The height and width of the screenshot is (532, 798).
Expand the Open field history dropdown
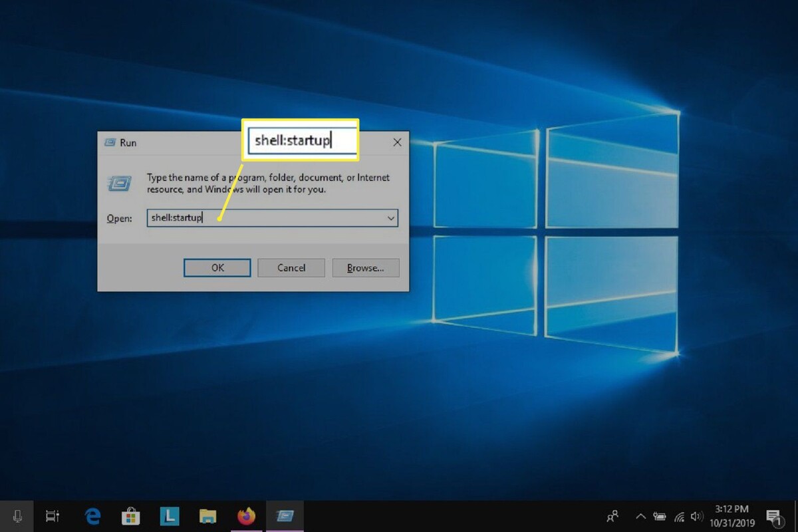click(x=391, y=218)
